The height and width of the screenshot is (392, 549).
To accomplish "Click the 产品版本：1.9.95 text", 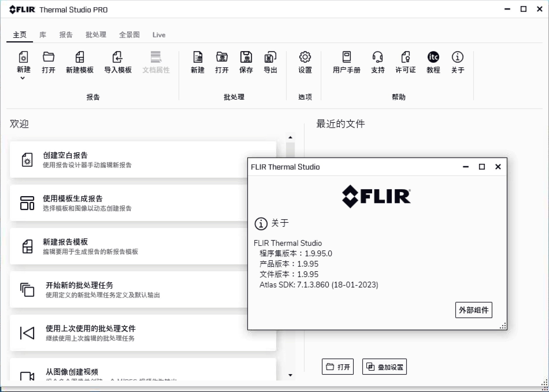I will (289, 264).
